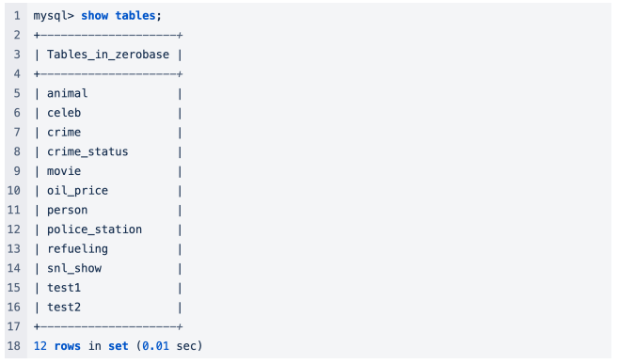Click the 'crime_status' table name
Image resolution: width=618 pixels, height=364 pixels.
pyautogui.click(x=87, y=151)
